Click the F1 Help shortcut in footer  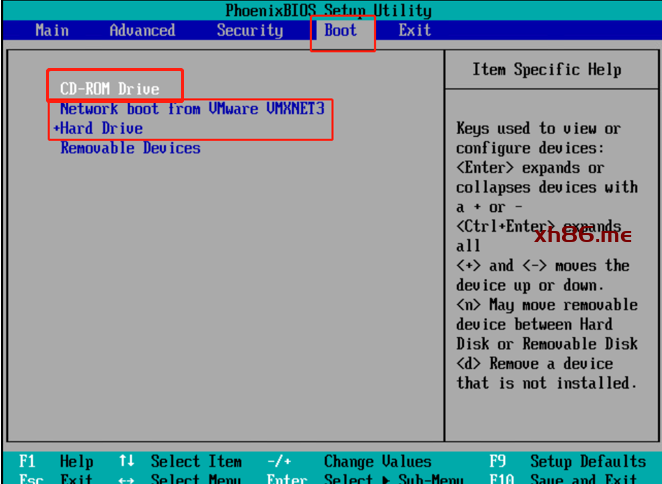click(57, 461)
